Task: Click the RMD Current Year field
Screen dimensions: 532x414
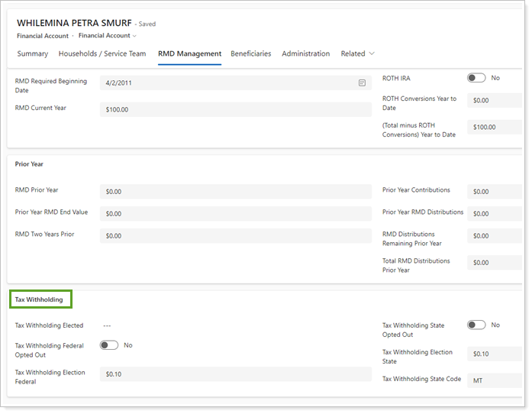Action: point(235,109)
